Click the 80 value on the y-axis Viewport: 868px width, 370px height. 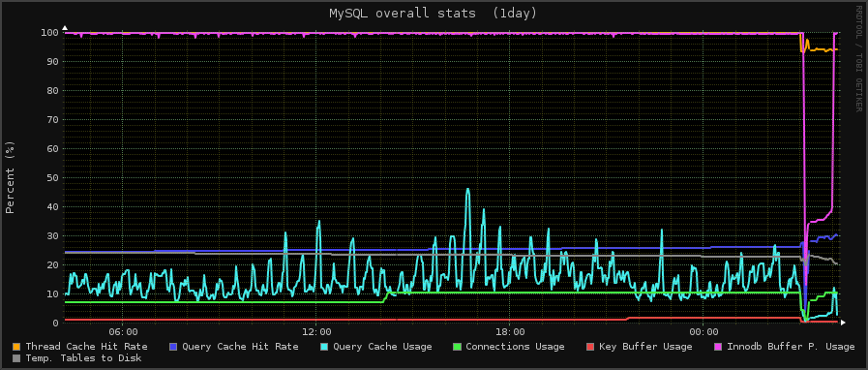pos(52,90)
